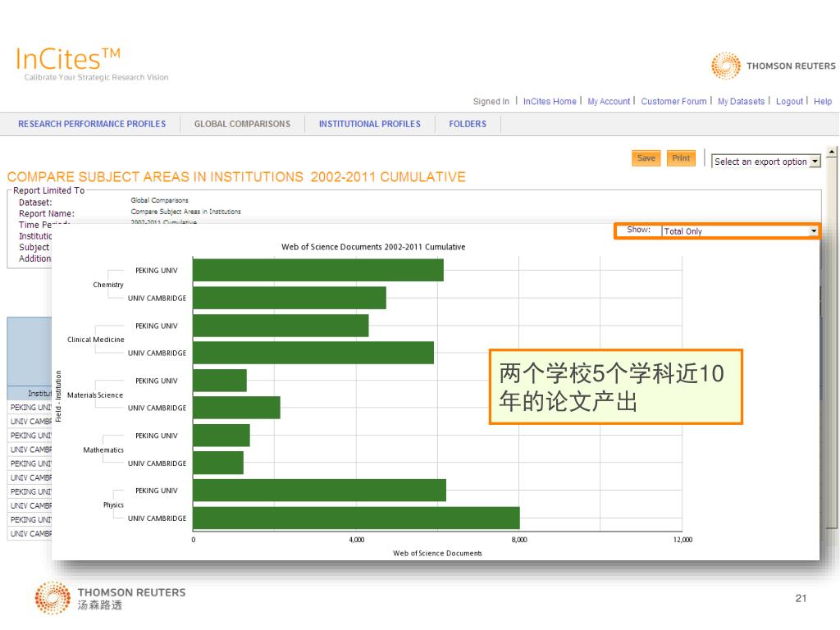Click the 12,000 axis tick label

(682, 540)
